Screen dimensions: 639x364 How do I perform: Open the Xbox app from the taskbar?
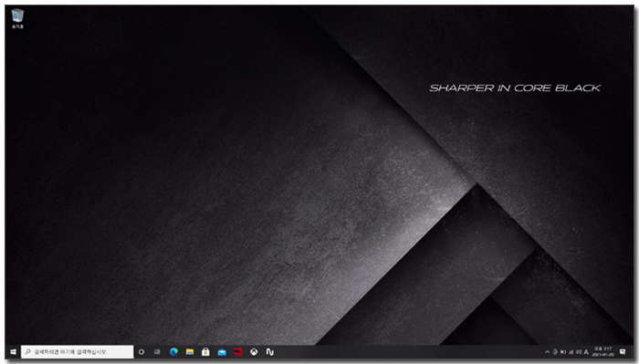click(x=254, y=352)
